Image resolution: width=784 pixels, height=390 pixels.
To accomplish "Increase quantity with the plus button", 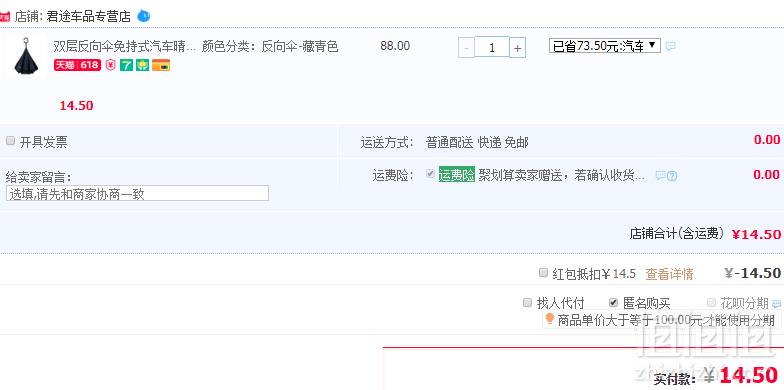I will (x=518, y=48).
